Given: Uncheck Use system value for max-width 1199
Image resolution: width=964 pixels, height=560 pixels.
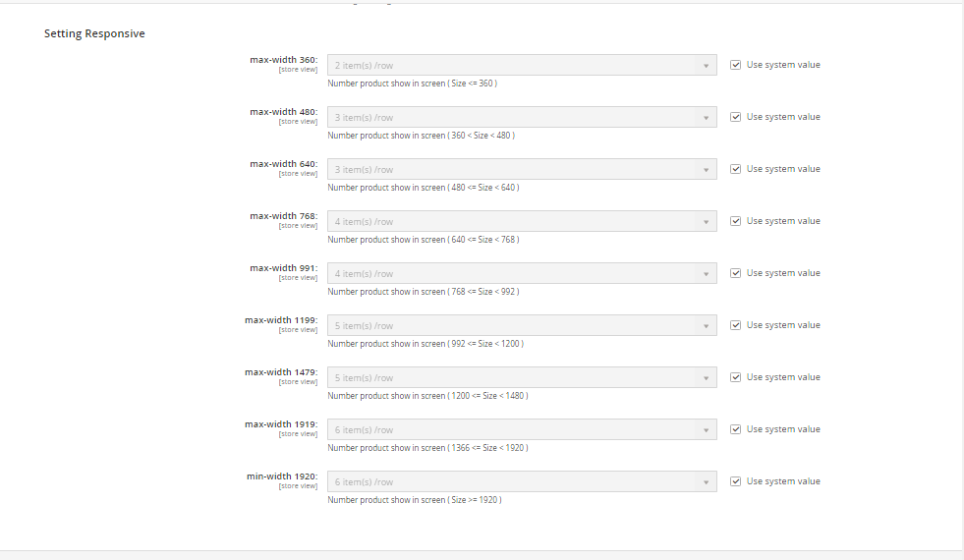Looking at the screenshot, I should pyautogui.click(x=736, y=325).
